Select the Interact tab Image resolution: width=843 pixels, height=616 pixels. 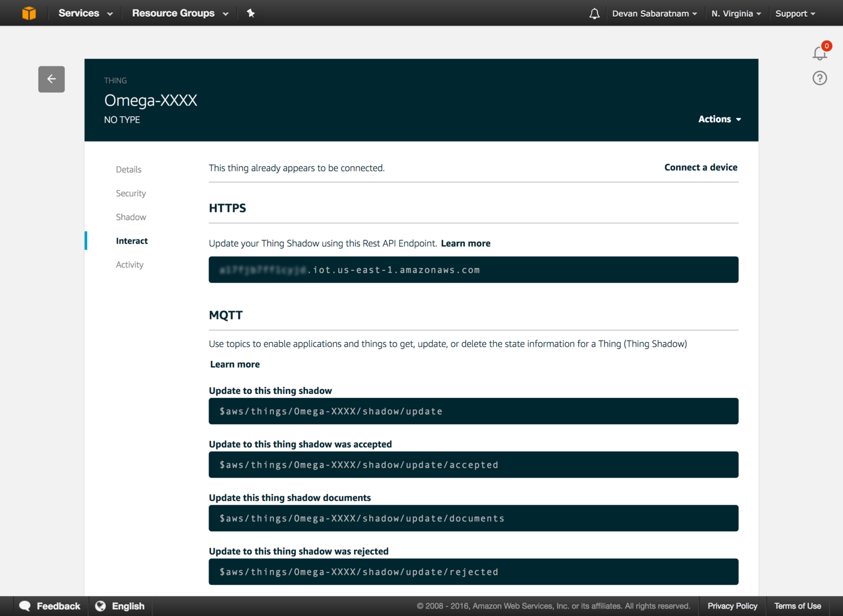coord(132,241)
